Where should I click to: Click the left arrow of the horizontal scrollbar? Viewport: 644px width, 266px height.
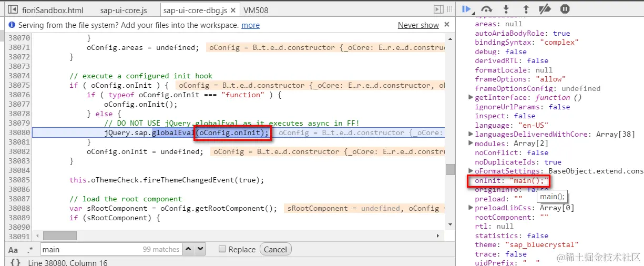(x=36, y=236)
